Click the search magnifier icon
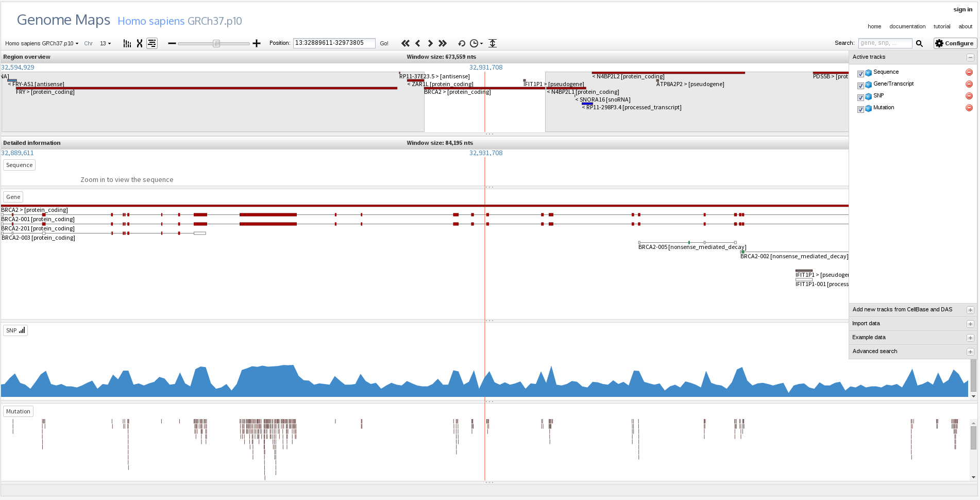The width and height of the screenshot is (980, 500). 919,43
